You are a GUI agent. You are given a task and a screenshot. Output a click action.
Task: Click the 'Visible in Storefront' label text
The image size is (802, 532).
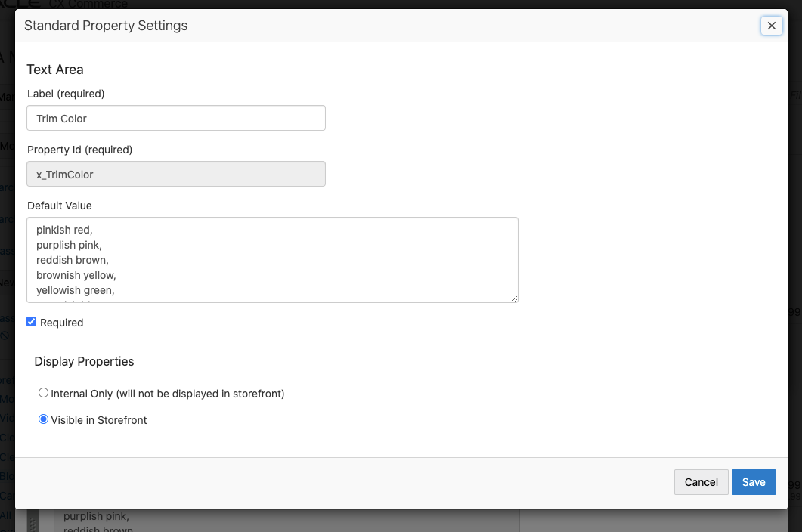(x=99, y=420)
